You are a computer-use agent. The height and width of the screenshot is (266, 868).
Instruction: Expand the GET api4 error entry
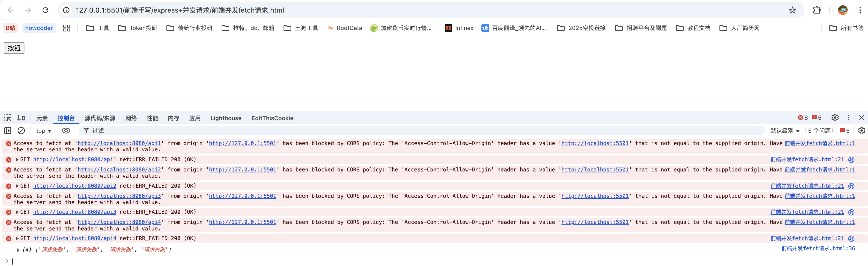[x=17, y=238]
